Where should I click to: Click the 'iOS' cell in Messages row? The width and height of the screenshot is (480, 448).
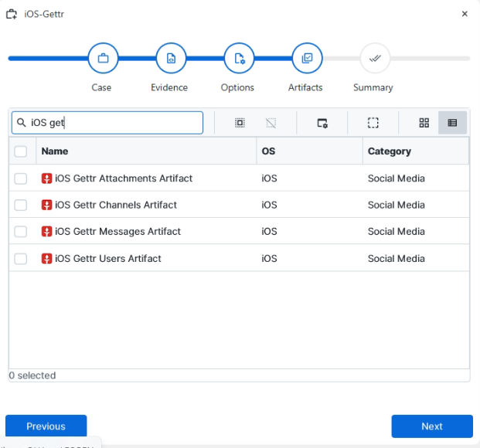(269, 232)
